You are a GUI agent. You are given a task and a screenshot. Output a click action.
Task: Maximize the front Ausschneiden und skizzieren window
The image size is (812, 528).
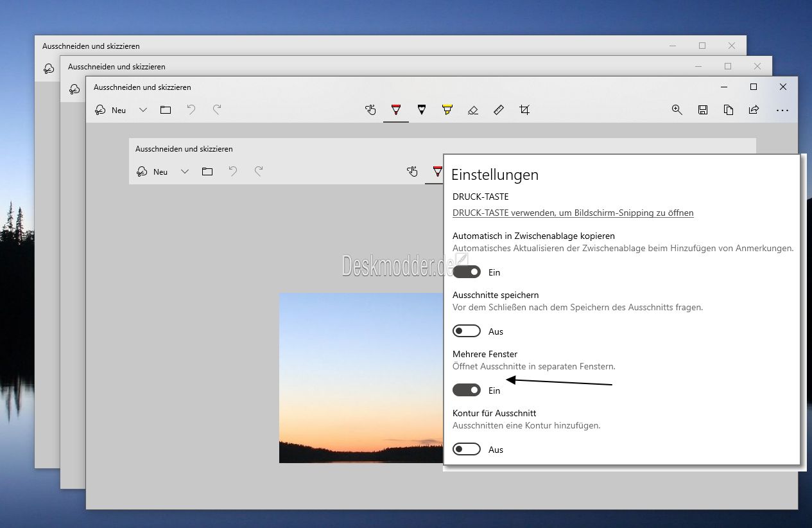(754, 87)
